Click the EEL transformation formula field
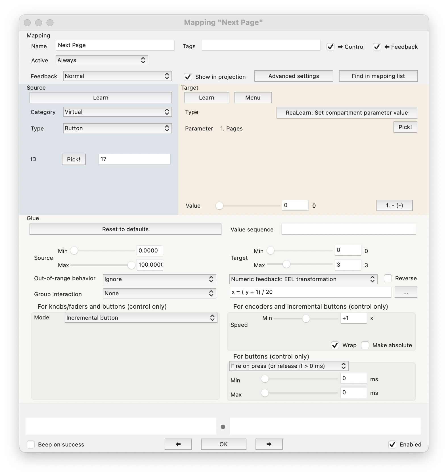Screen dimensions: 448x476 coord(310,292)
